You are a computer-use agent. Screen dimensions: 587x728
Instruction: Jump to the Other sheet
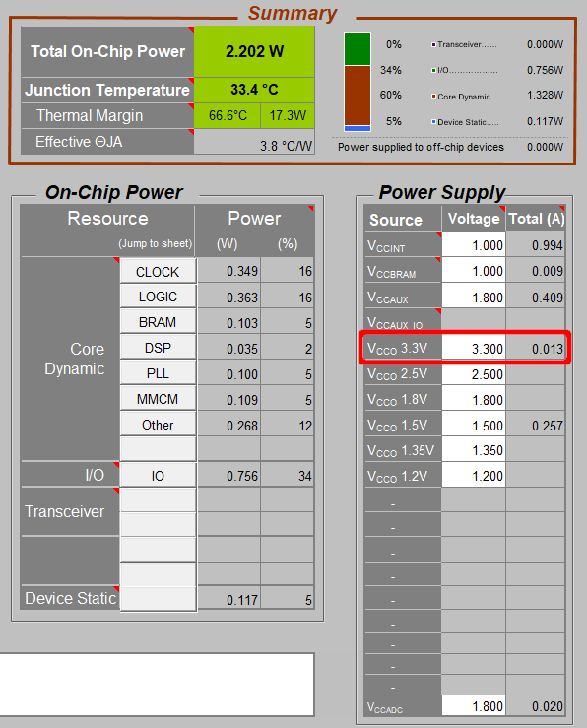158,425
